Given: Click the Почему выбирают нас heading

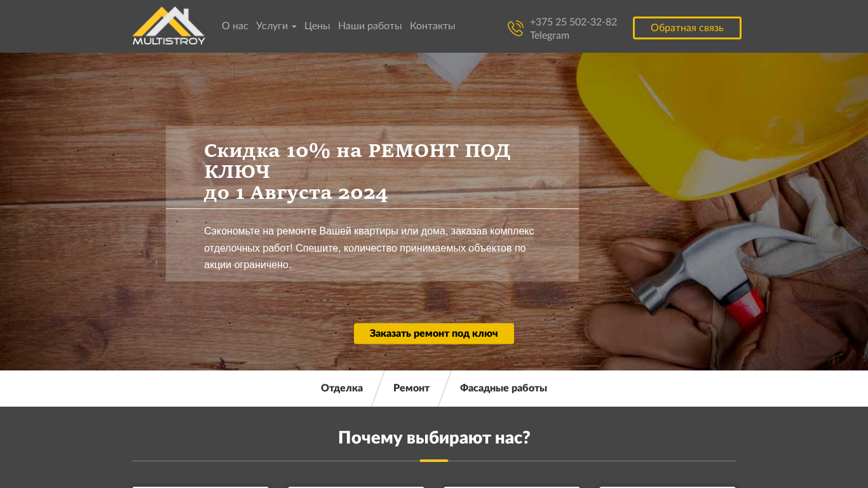Looking at the screenshot, I should 434,438.
